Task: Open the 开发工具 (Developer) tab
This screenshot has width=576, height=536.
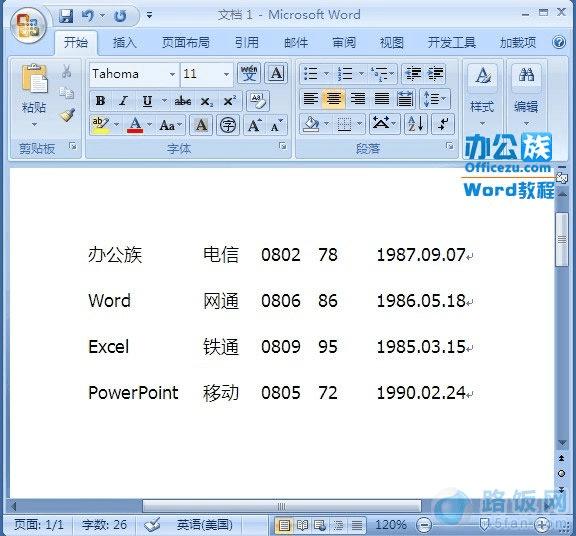Action: coord(452,43)
